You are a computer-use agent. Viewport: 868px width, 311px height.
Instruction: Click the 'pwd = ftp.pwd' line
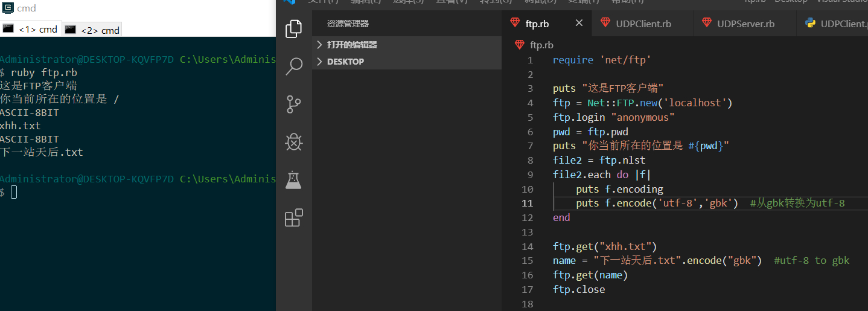[590, 132]
